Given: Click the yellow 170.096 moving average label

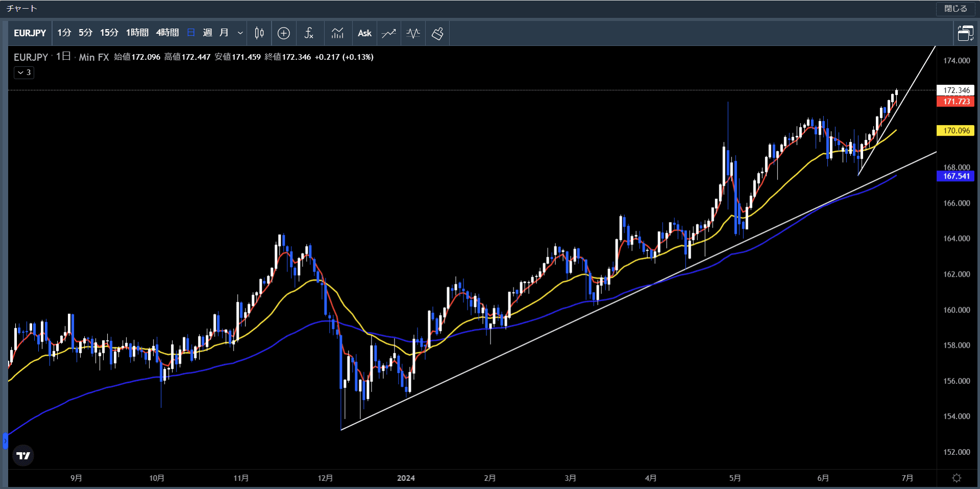Looking at the screenshot, I should point(956,131).
